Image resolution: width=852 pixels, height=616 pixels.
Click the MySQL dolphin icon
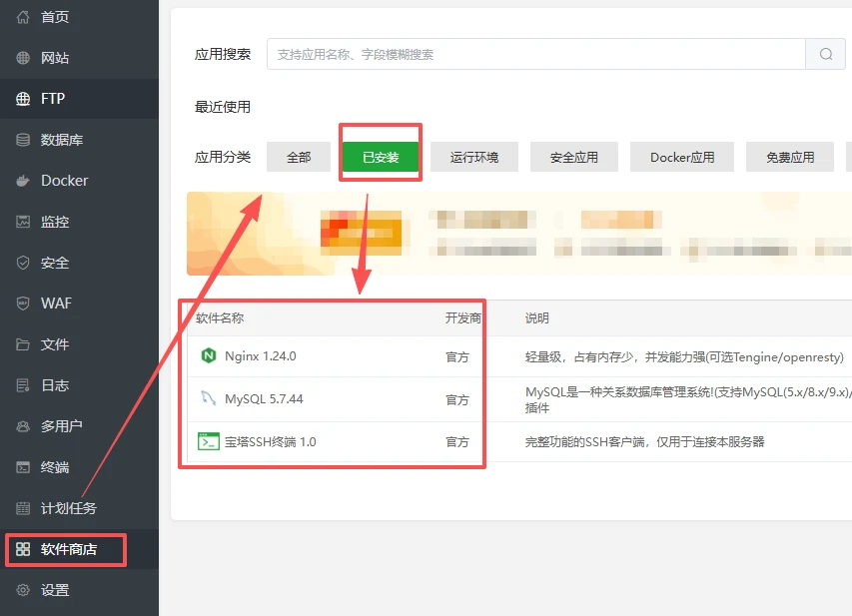209,399
